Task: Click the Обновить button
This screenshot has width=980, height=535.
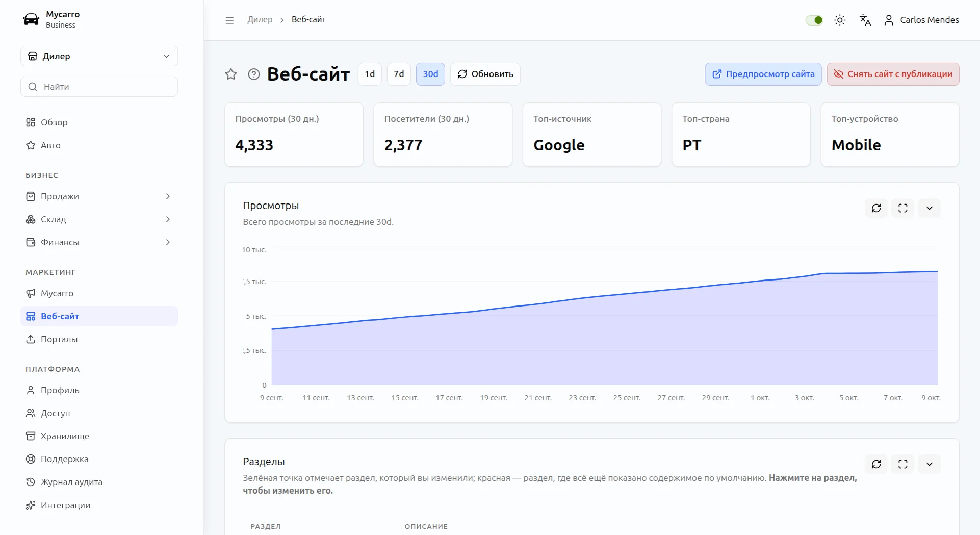Action: tap(485, 74)
